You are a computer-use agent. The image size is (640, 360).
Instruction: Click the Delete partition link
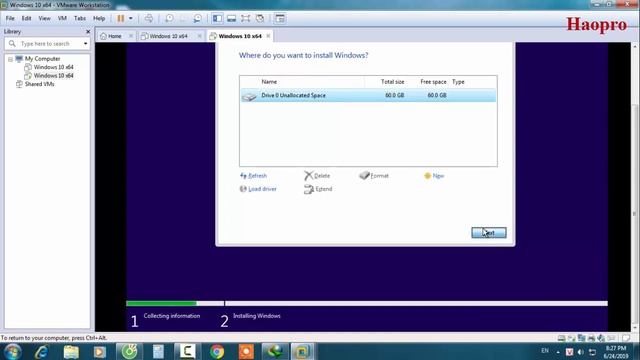(x=317, y=176)
